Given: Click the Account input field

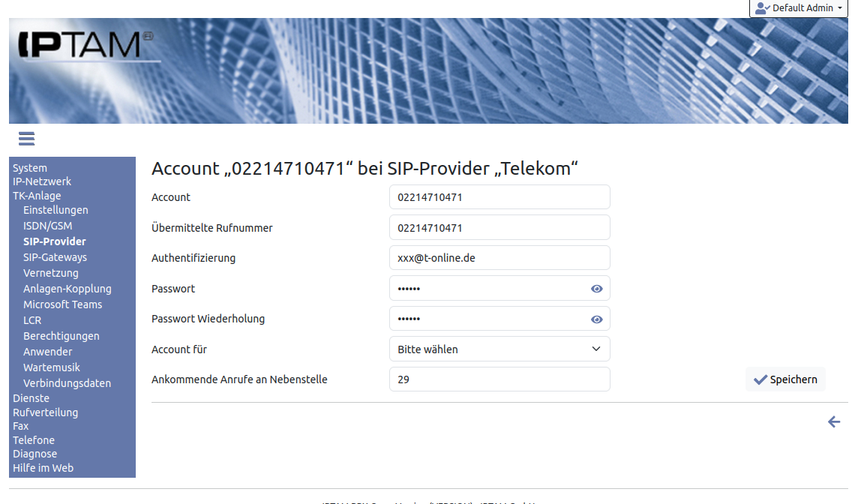Looking at the screenshot, I should [x=499, y=197].
